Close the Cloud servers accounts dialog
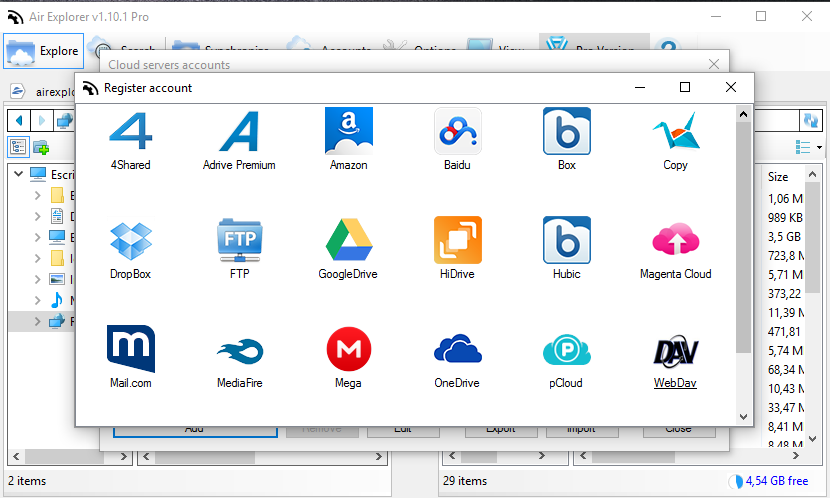Viewport: 830px width, 498px height. [x=714, y=64]
